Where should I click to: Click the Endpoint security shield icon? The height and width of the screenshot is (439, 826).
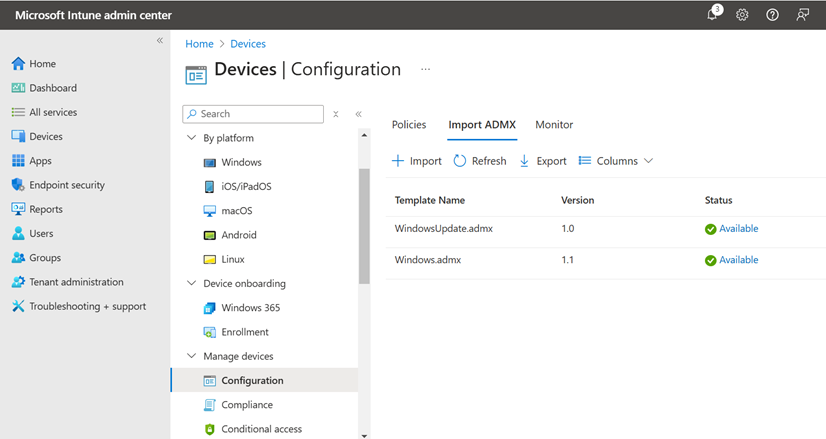[x=18, y=185]
